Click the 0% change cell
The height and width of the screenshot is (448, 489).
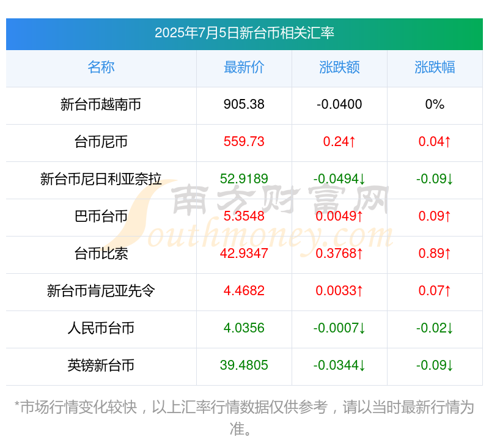click(x=435, y=105)
